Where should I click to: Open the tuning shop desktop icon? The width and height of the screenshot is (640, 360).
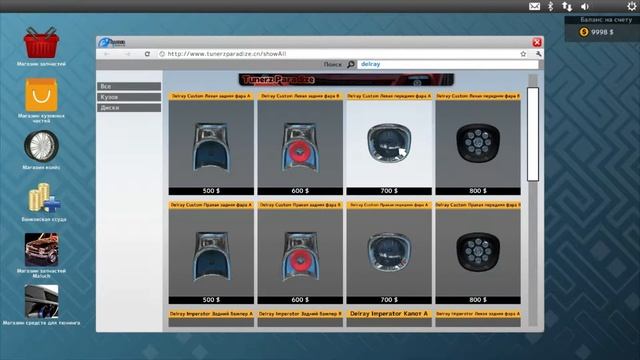(x=41, y=302)
